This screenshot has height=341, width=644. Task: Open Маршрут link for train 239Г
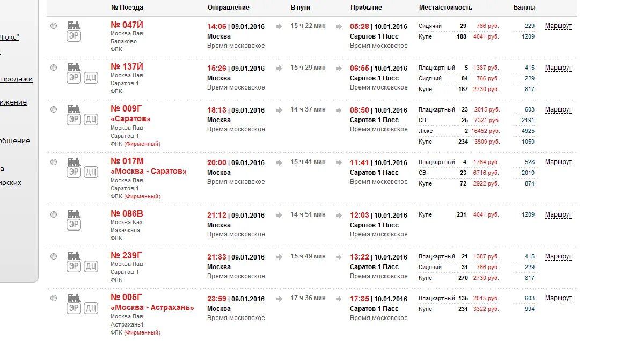558,256
